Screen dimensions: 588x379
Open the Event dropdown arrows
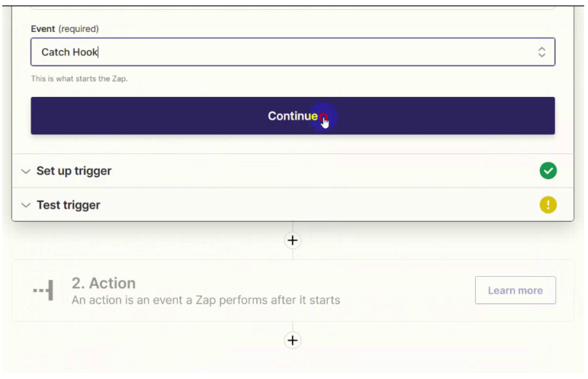[541, 52]
